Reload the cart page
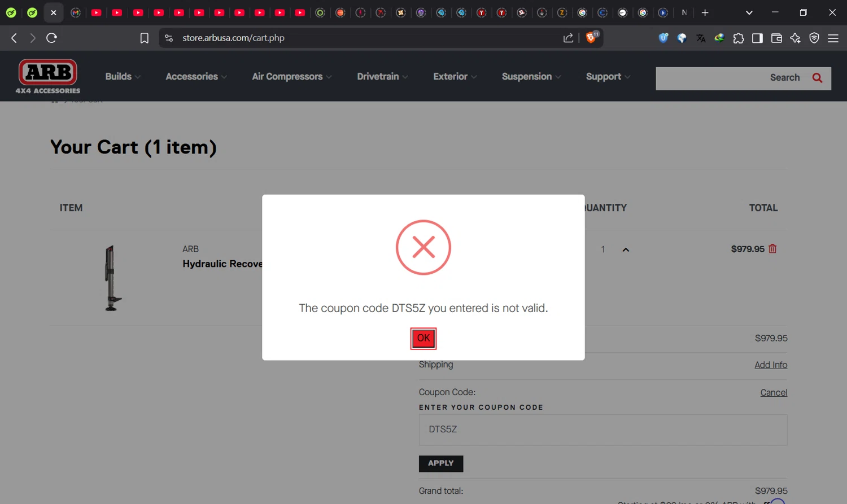The height and width of the screenshot is (504, 847). click(x=51, y=38)
